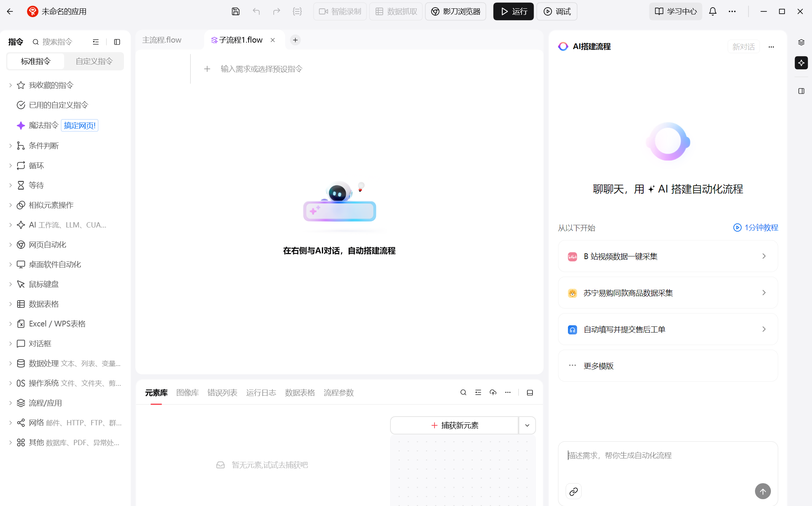Open dropdown arrow next to 捕获新元素

point(527,425)
